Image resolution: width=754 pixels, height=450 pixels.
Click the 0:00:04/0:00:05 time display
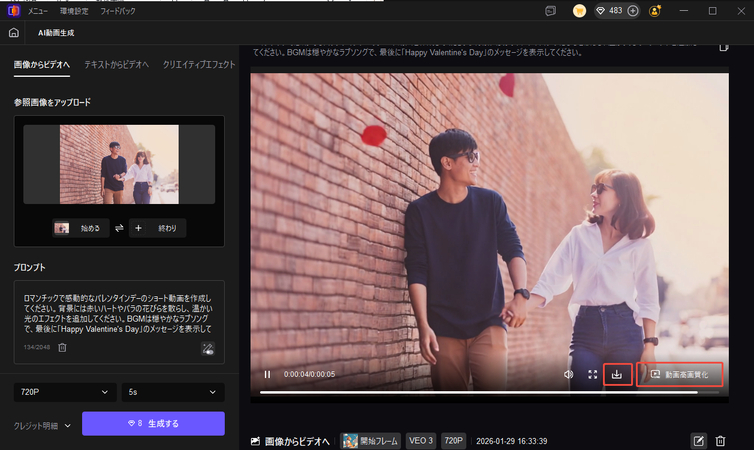309,374
